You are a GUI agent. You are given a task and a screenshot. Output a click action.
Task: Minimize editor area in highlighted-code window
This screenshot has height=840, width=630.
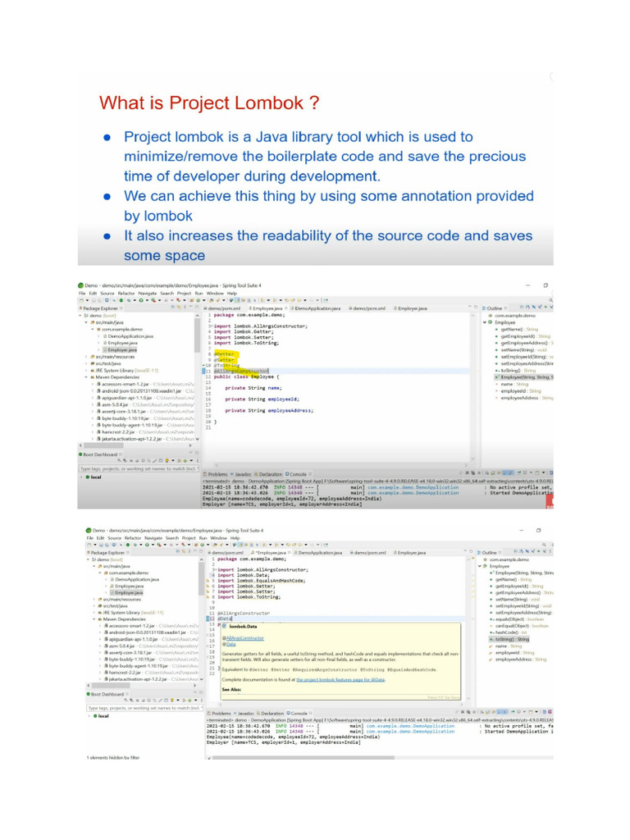point(469,308)
